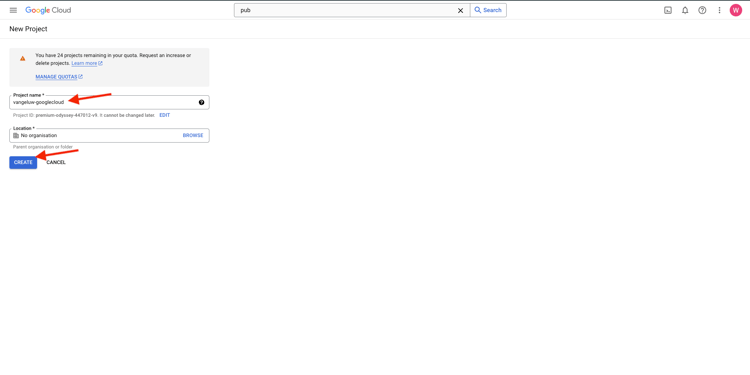Viewport: 750px width, 375px height.
Task: Open the notifications bell
Action: 685,10
